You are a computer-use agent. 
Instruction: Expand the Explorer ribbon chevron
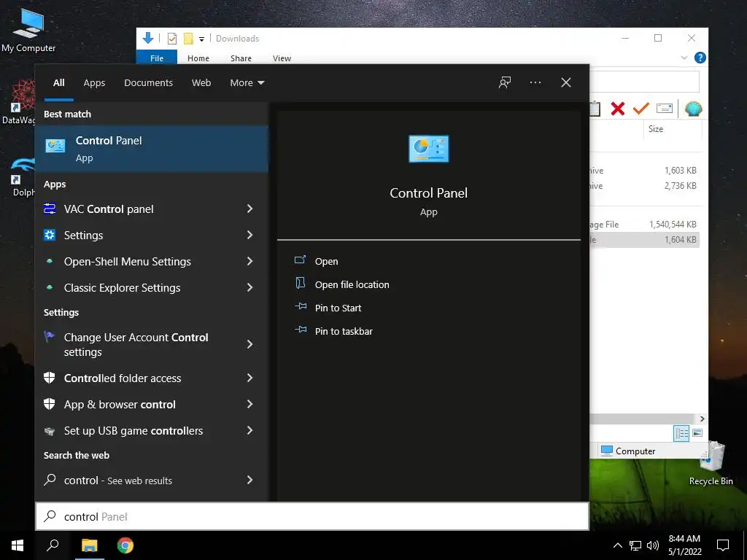coord(684,58)
